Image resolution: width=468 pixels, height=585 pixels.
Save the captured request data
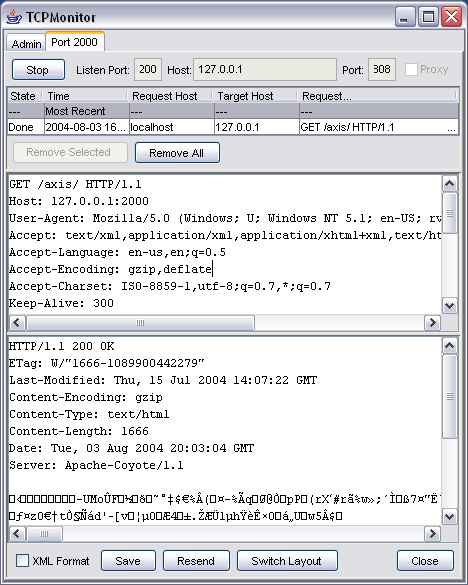point(128,560)
